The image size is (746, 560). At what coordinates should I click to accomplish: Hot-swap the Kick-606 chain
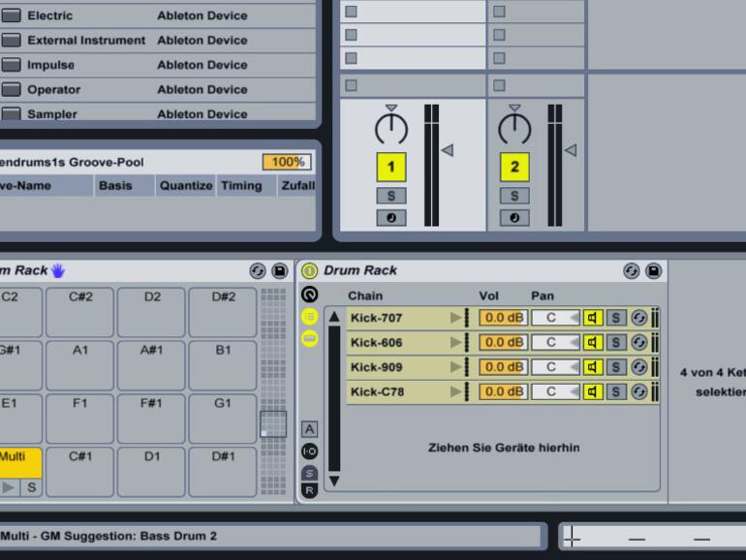coord(639,343)
